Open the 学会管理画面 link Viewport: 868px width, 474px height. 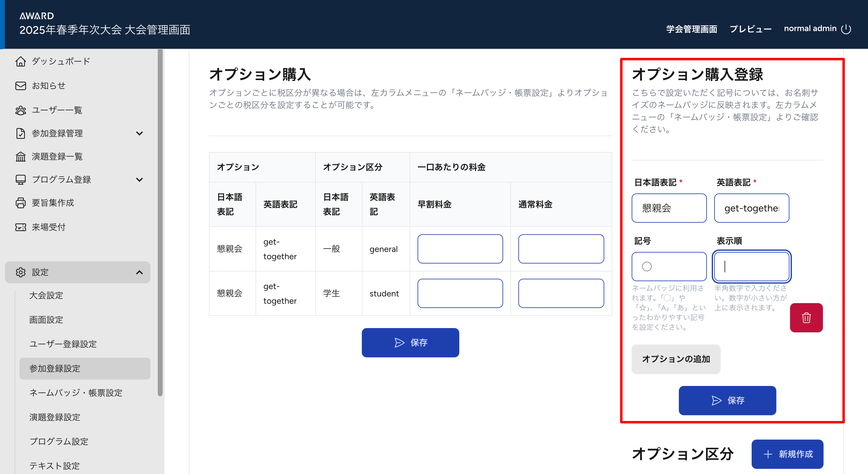coord(691,29)
